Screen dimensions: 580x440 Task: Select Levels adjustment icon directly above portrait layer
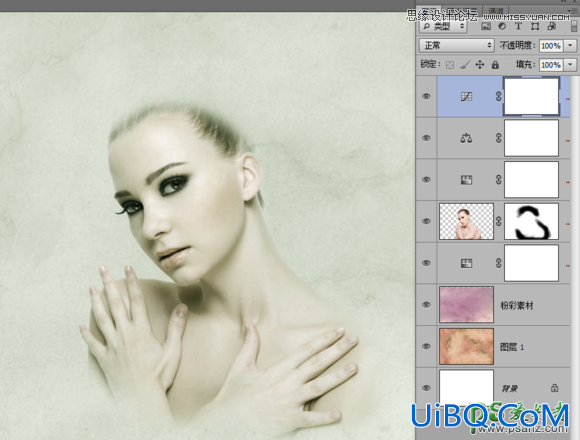pos(466,180)
